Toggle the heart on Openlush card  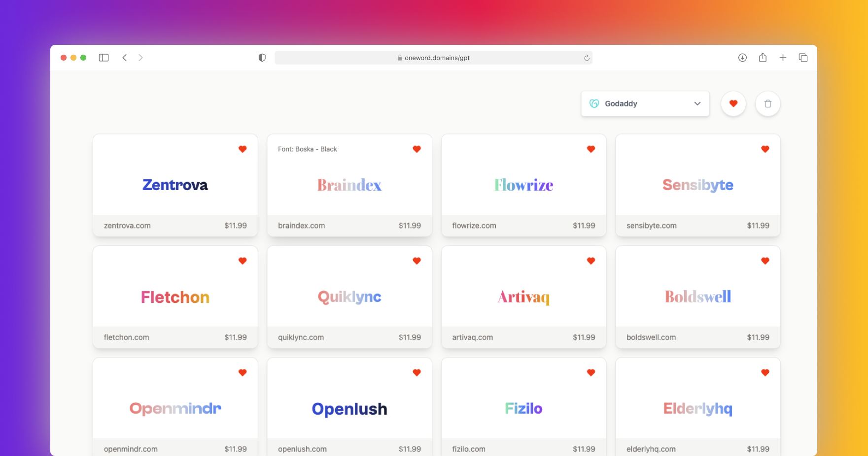pos(417,373)
